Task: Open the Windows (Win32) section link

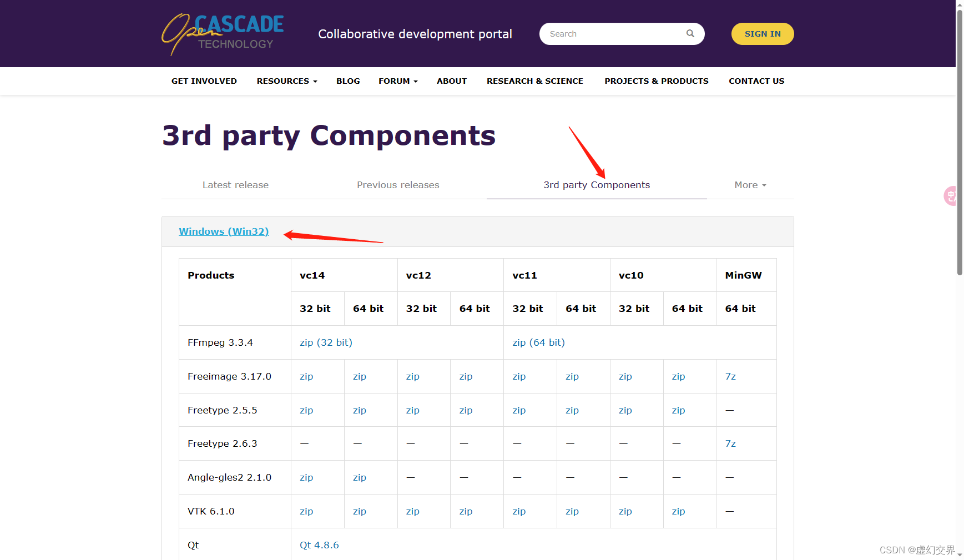Action: [223, 231]
